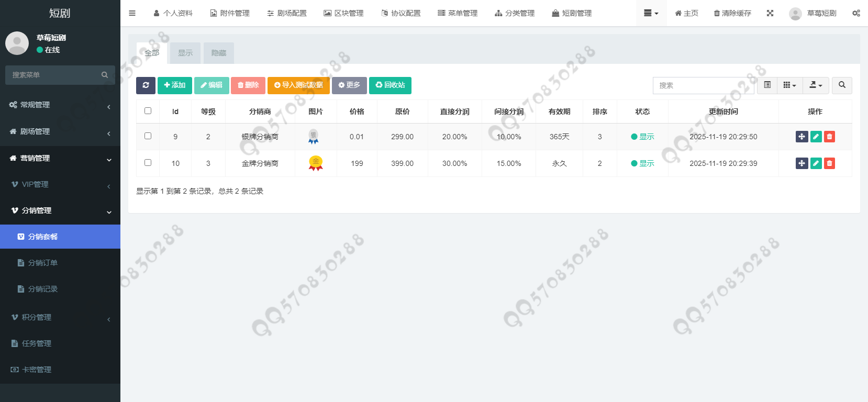Click the 删除 delete toolbar button
The height and width of the screenshot is (402, 868).
(x=248, y=85)
